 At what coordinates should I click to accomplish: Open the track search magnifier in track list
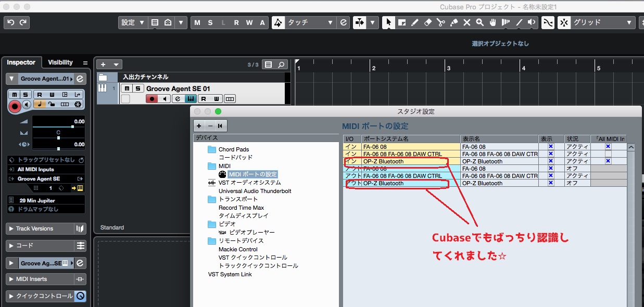click(281, 65)
